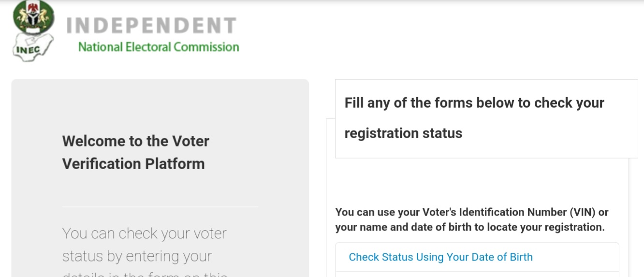
Task: Click the 'registration status' heading line
Action: click(x=403, y=133)
